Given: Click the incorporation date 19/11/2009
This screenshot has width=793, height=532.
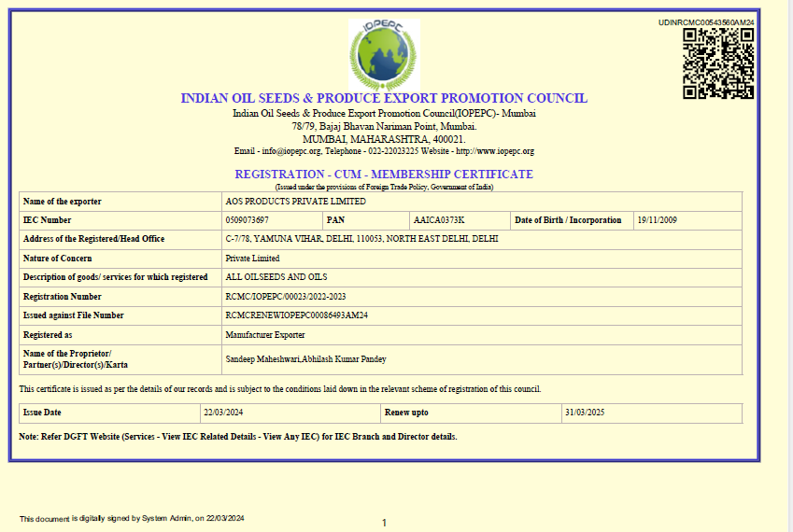Looking at the screenshot, I should (x=657, y=220).
